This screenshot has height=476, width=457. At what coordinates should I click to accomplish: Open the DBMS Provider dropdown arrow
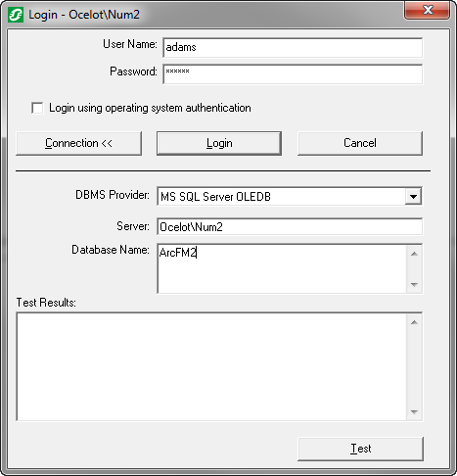413,197
